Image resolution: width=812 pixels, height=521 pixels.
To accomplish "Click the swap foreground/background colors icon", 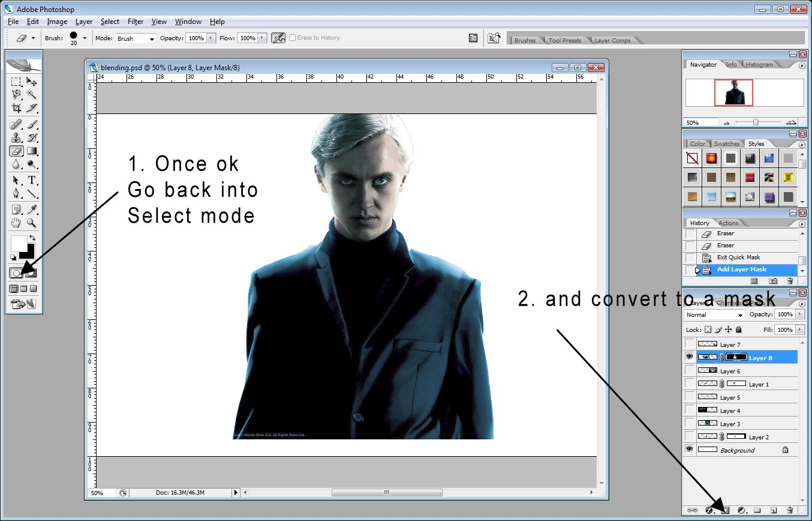I will pos(32,239).
